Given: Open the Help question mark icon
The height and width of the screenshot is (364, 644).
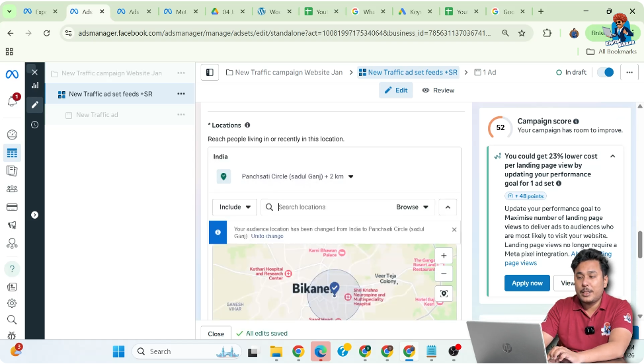Looking at the screenshot, I should [12, 269].
